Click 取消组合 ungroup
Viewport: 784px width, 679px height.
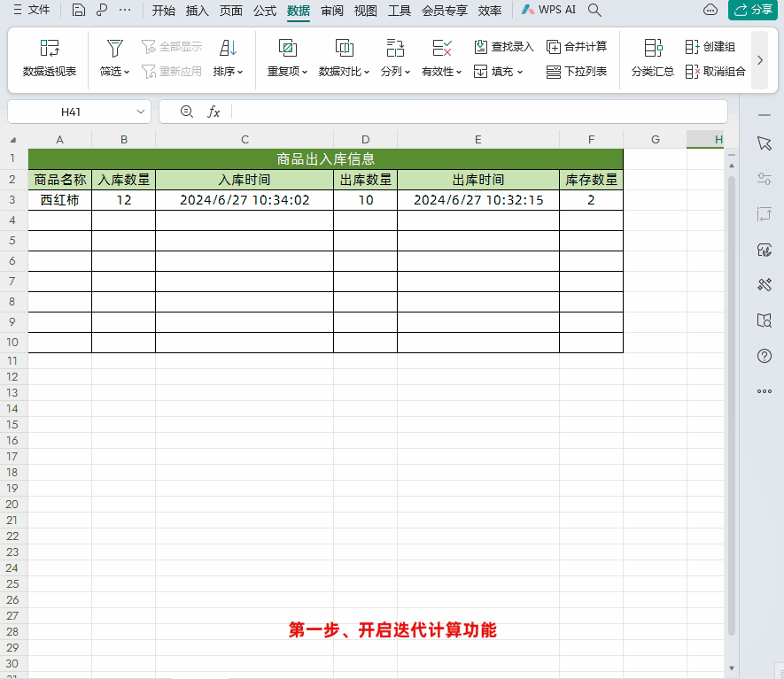[715, 72]
